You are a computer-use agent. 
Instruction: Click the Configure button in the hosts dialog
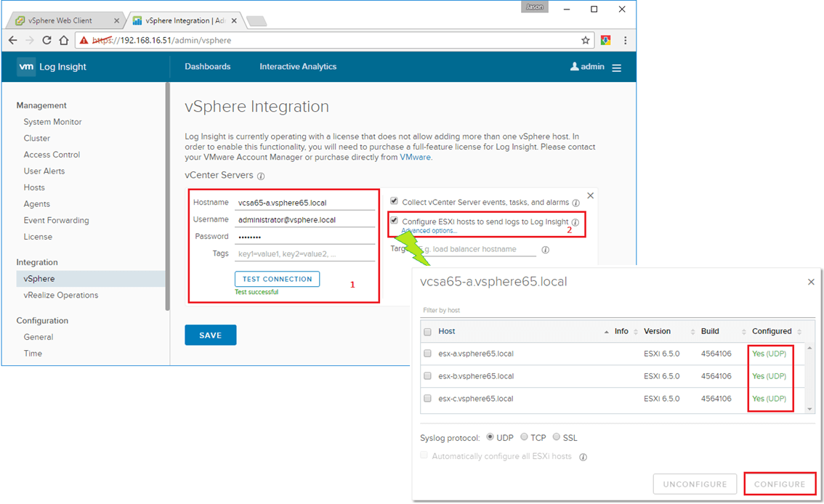click(780, 484)
